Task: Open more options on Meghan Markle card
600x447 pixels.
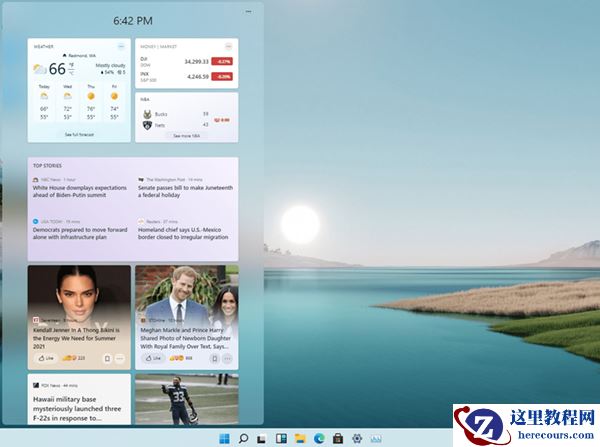Action: click(x=227, y=359)
